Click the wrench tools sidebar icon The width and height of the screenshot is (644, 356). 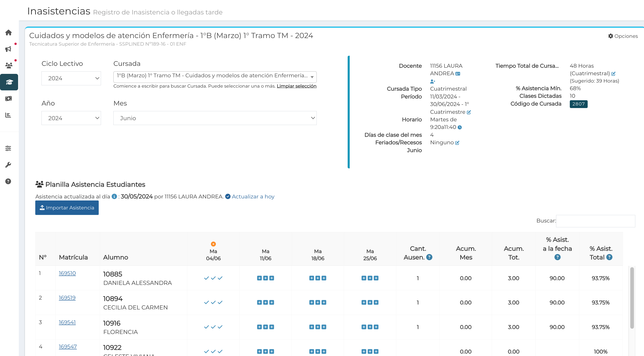[8, 165]
